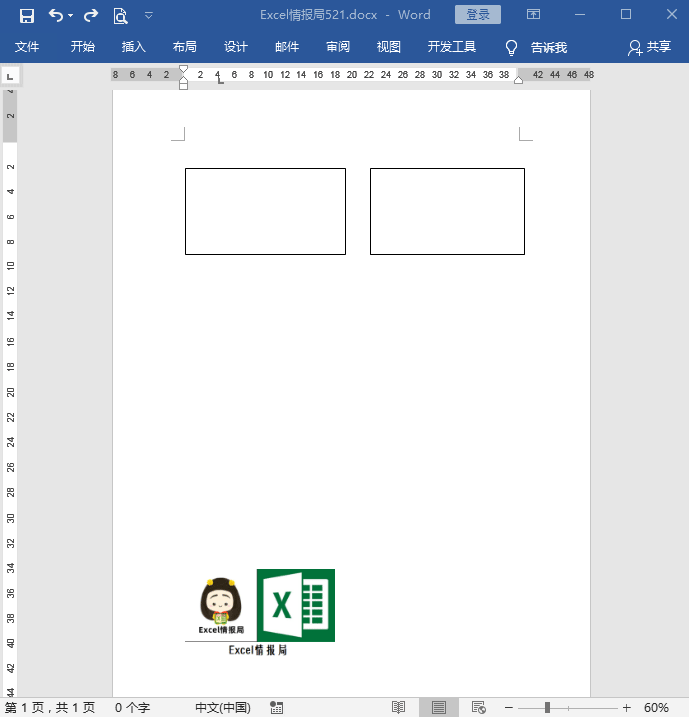689x717 pixels.
Task: Zoom in with the plus button
Action: tap(626, 707)
